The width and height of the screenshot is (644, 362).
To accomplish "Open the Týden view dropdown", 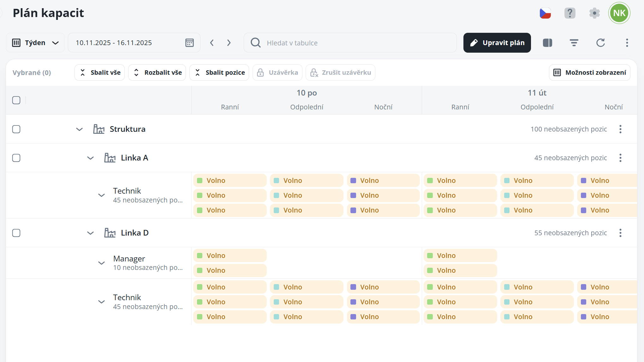I will pyautogui.click(x=35, y=43).
